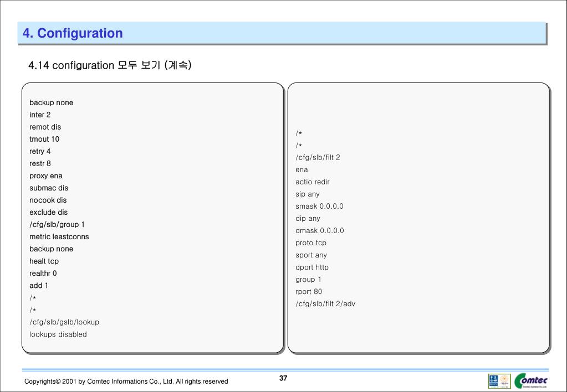Click on 'rport 80'
Viewport: 567px width, 392px height.
309,292
